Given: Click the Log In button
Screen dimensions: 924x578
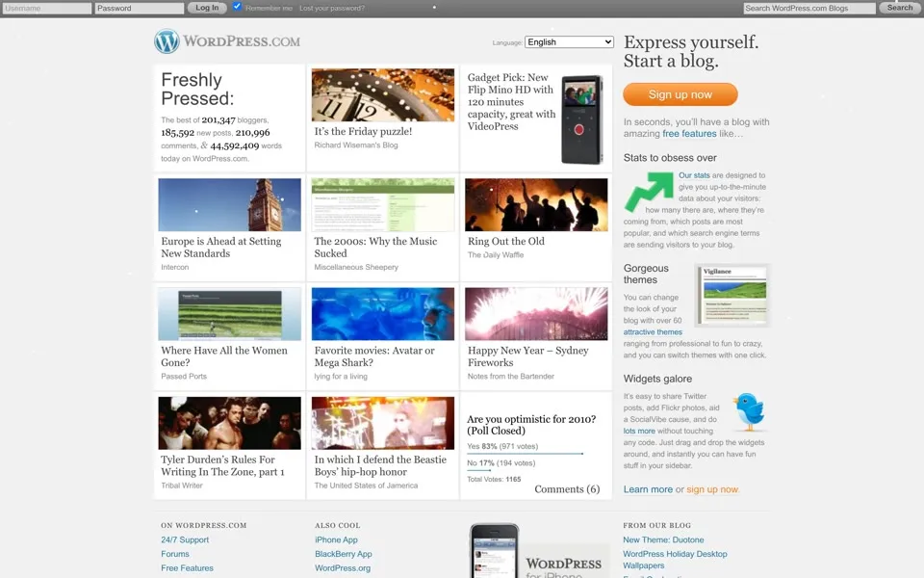Looking at the screenshot, I should (207, 8).
